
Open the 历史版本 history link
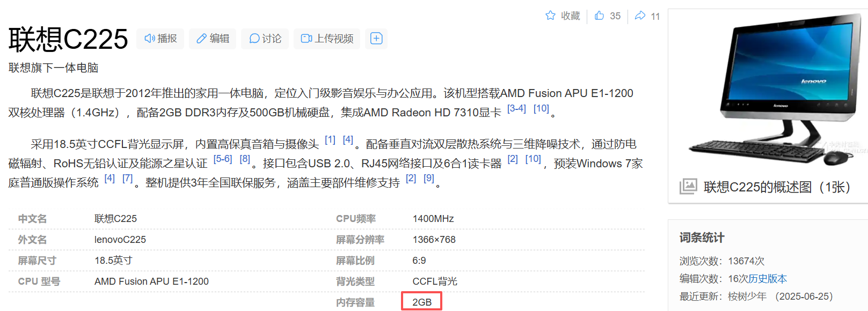[768, 279]
